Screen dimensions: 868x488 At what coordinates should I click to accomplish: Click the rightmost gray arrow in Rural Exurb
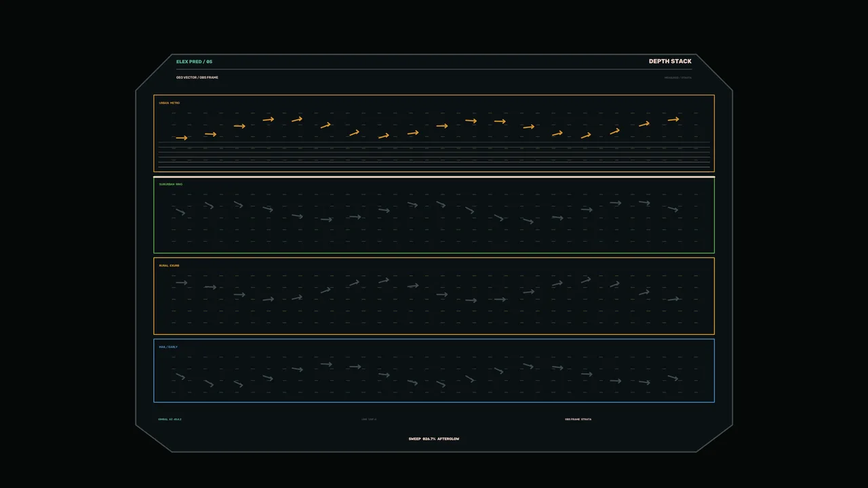[x=673, y=299]
